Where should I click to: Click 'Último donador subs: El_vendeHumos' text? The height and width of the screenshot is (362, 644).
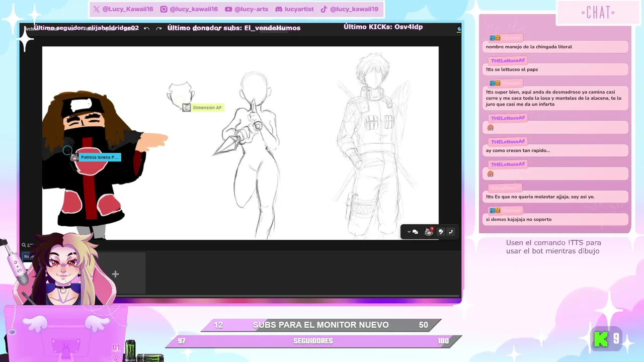pyautogui.click(x=234, y=28)
